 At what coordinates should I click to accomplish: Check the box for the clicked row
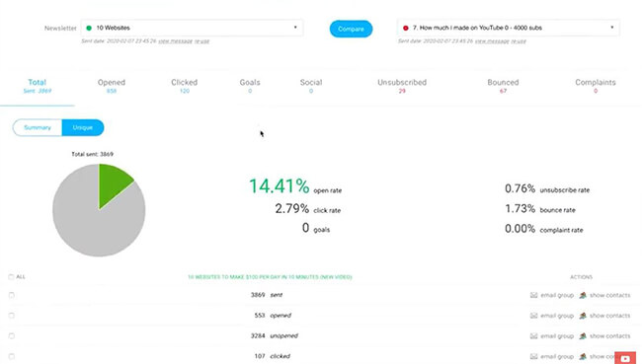click(12, 356)
